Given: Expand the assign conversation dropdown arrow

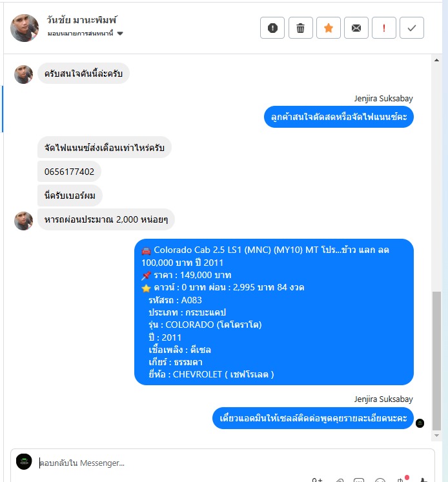Looking at the screenshot, I should pyautogui.click(x=120, y=34).
